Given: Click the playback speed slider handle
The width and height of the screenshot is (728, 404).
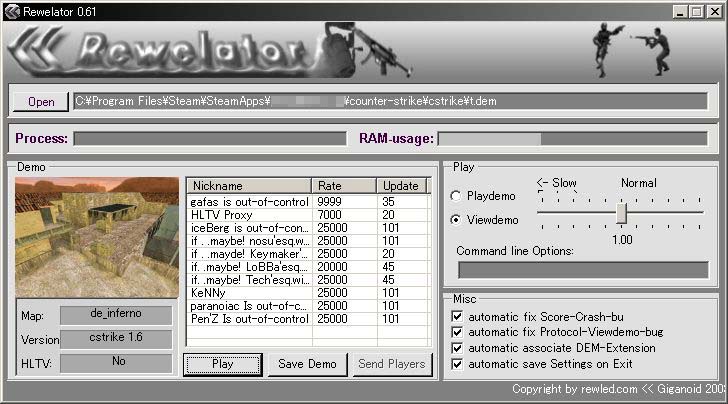Looking at the screenshot, I should coord(622,213).
